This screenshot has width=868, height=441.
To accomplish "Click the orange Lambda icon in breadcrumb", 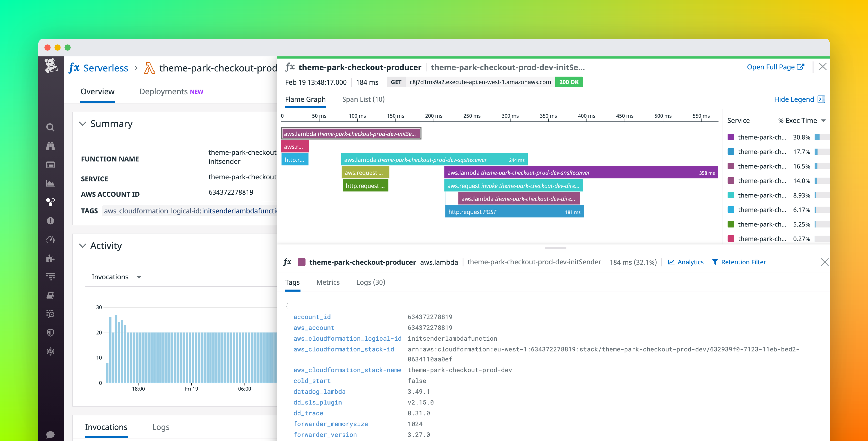I will pyautogui.click(x=149, y=68).
